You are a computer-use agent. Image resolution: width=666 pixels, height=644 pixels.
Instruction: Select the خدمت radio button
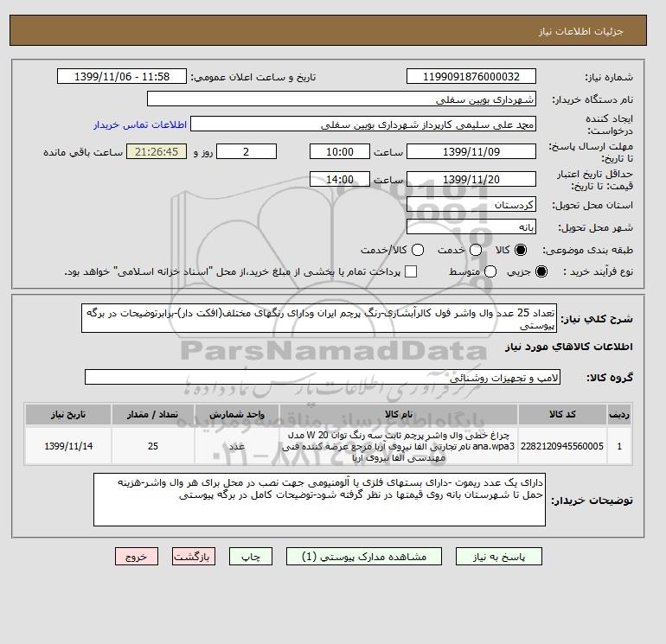click(x=476, y=250)
